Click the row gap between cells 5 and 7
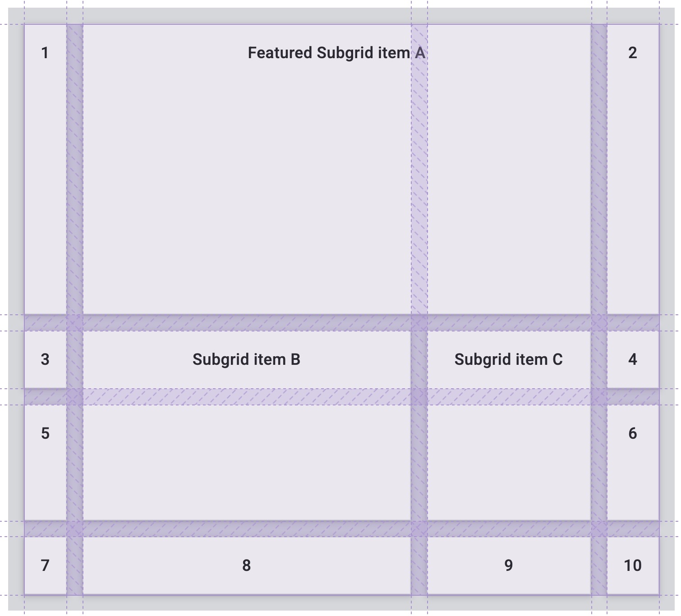 [45, 529]
